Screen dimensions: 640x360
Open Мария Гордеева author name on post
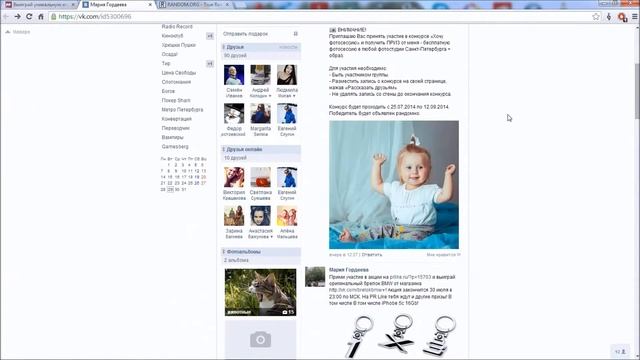pyautogui.click(x=349, y=270)
